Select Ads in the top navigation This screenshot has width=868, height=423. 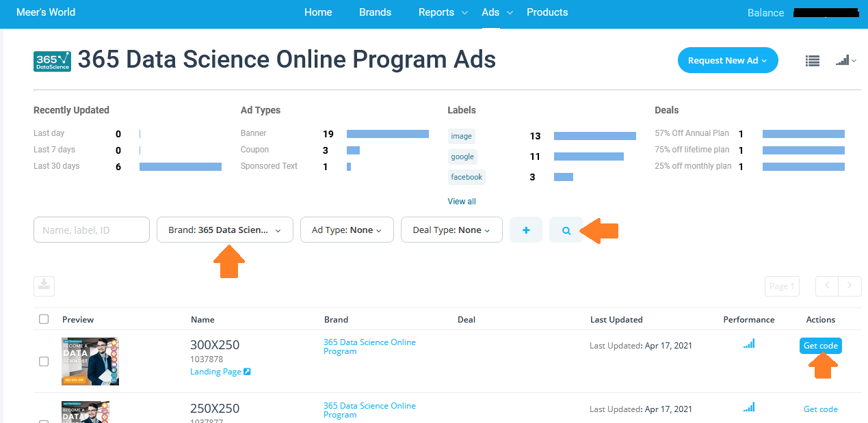[x=490, y=12]
